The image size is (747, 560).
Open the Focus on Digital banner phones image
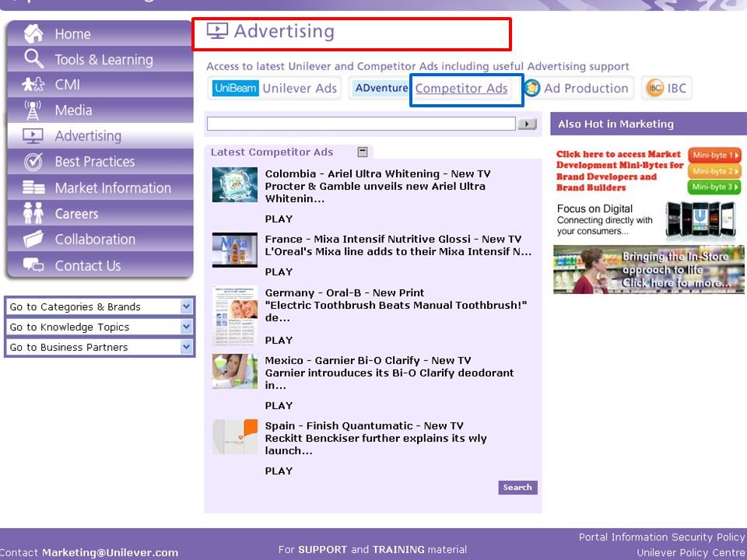(x=701, y=219)
